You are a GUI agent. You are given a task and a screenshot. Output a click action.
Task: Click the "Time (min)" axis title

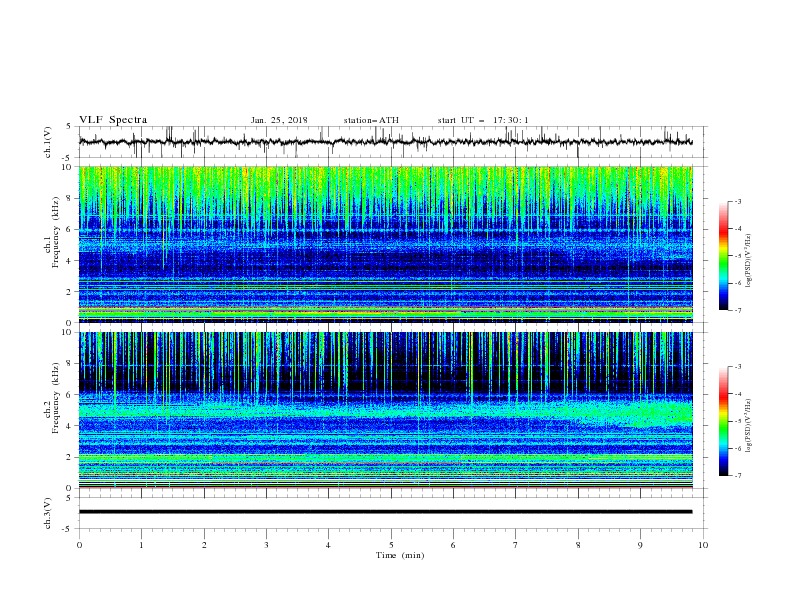tap(400, 555)
